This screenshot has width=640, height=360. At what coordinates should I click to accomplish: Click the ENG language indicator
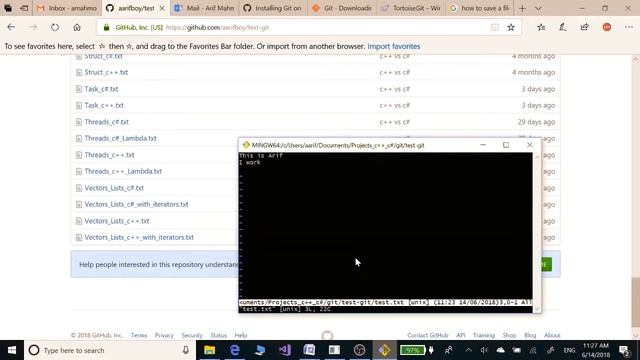pyautogui.click(x=569, y=350)
